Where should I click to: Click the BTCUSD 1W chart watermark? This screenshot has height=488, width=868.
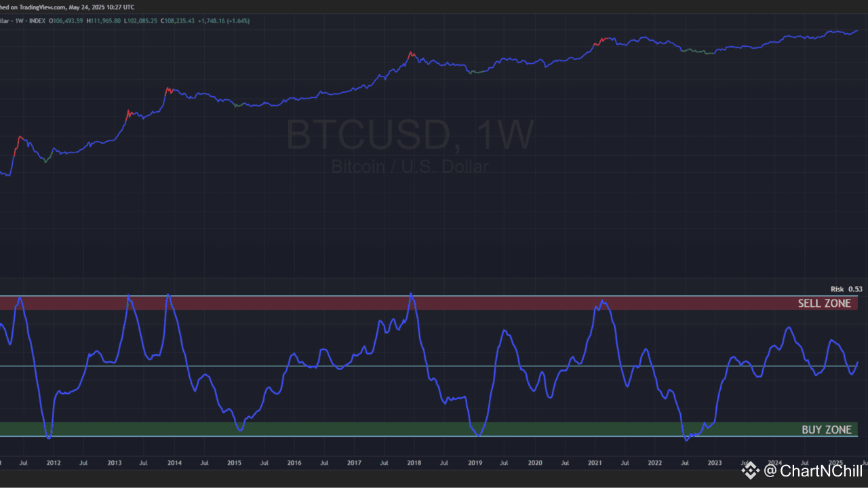click(x=410, y=135)
